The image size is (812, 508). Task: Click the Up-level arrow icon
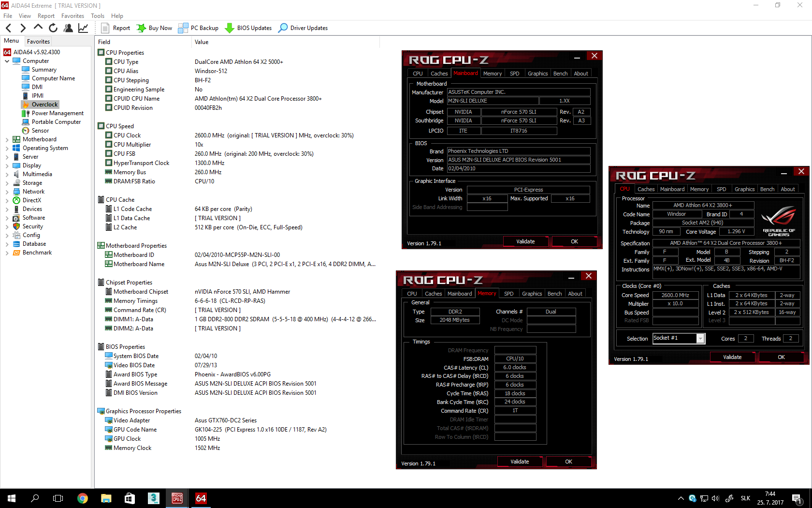[38, 28]
